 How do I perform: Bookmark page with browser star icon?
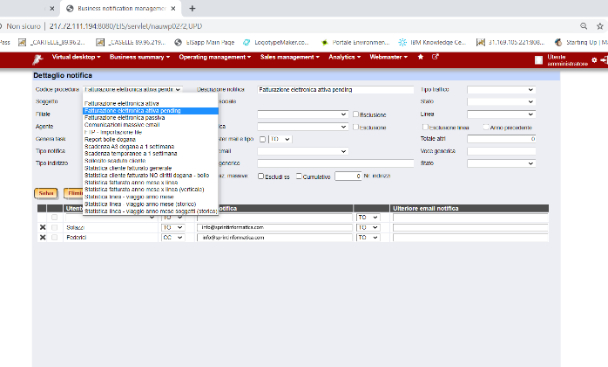coord(600,26)
